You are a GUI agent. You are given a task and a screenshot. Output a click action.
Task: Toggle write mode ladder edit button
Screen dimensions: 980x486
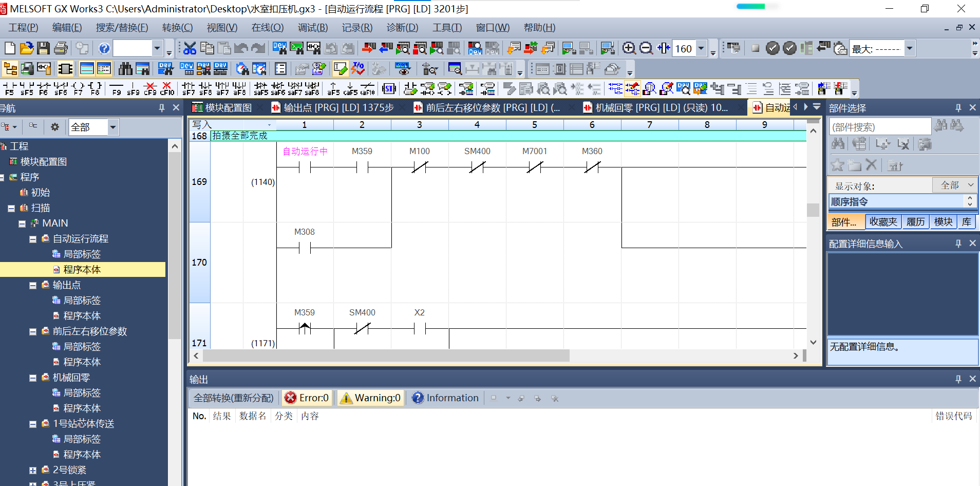point(340,69)
